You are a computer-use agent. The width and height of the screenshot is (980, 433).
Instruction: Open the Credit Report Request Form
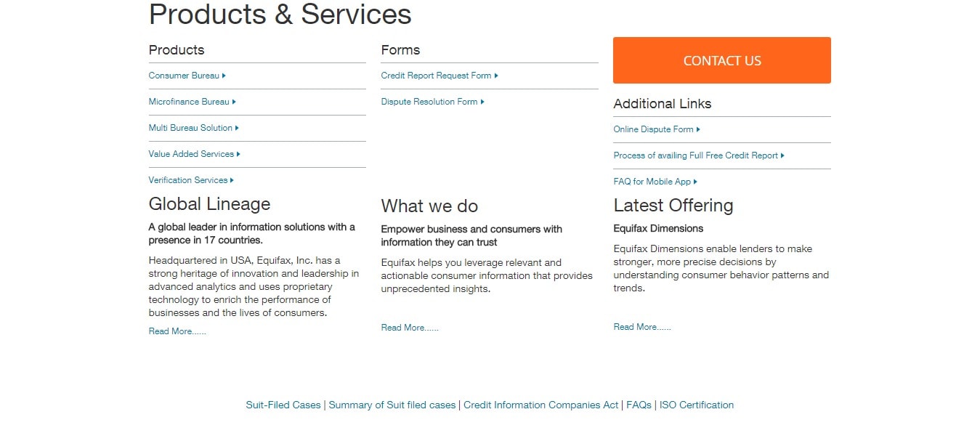pyautogui.click(x=440, y=76)
